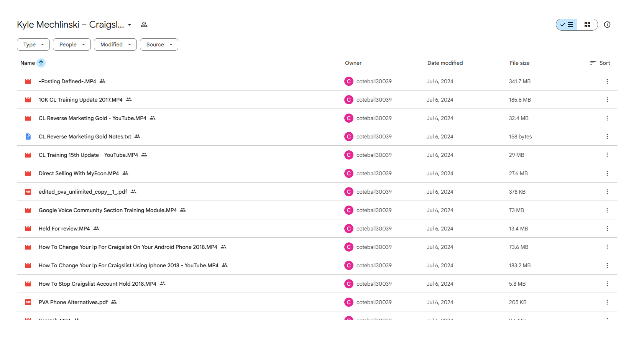The width and height of the screenshot is (644, 339).
Task: Switch to grid layout view
Action: pyautogui.click(x=587, y=25)
